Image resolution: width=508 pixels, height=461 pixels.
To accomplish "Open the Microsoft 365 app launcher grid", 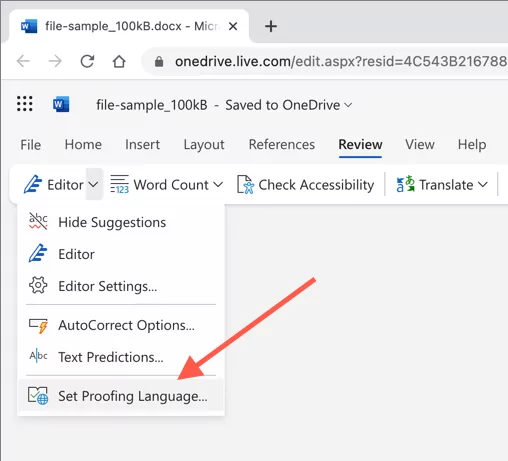I will click(x=25, y=104).
